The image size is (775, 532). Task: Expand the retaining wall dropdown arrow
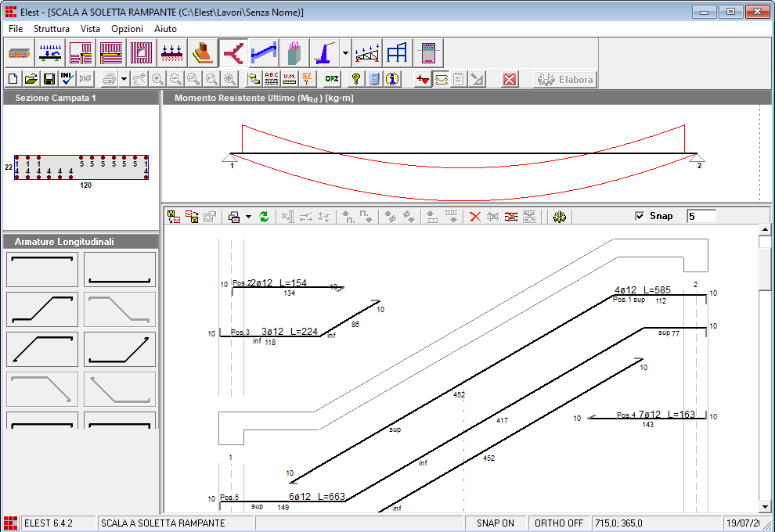tap(346, 54)
